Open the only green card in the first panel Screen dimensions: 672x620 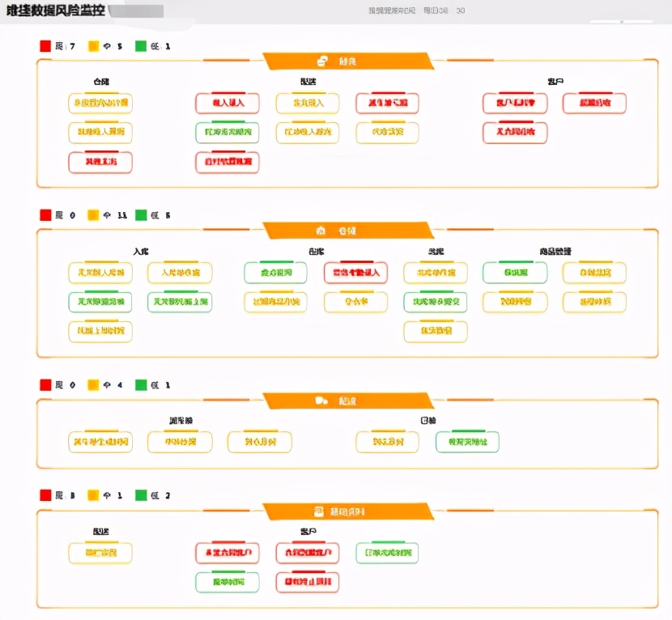point(227,133)
